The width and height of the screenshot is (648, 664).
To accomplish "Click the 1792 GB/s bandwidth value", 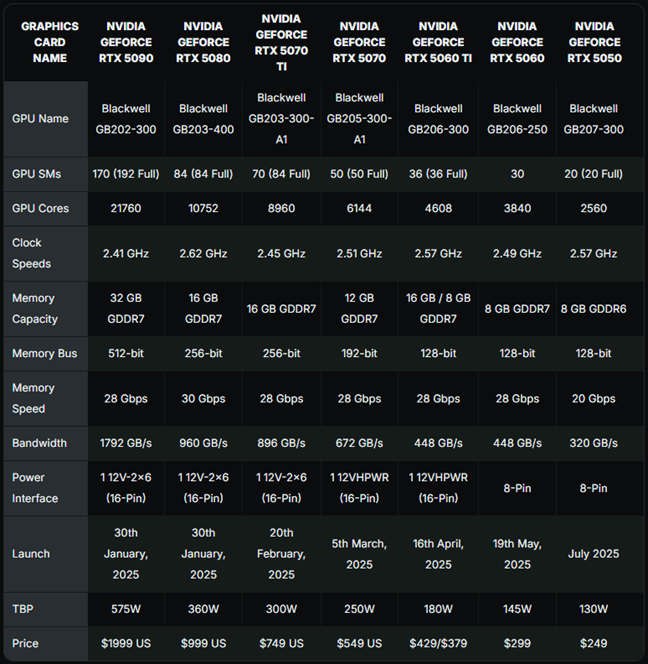I will click(x=126, y=443).
